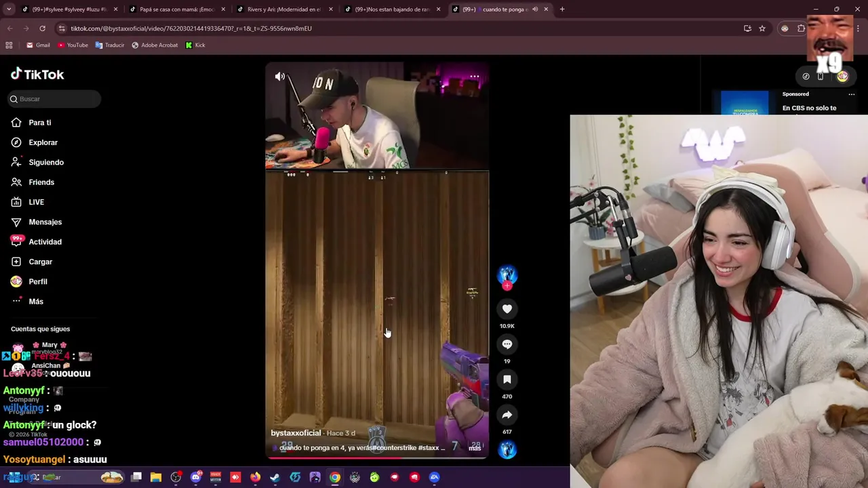Seek the red video progress bar
Viewport: 868px width, 488px height.
tap(377, 457)
